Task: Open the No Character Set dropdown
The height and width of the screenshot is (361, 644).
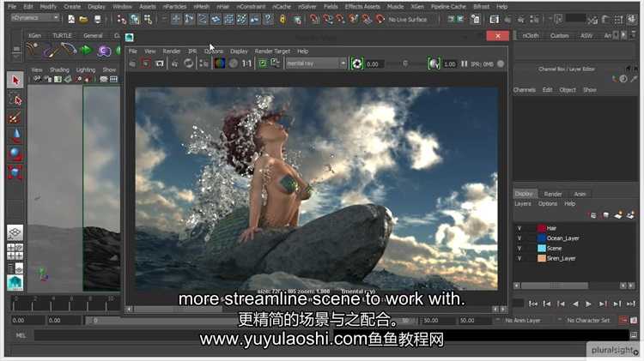Action: click(x=588, y=321)
